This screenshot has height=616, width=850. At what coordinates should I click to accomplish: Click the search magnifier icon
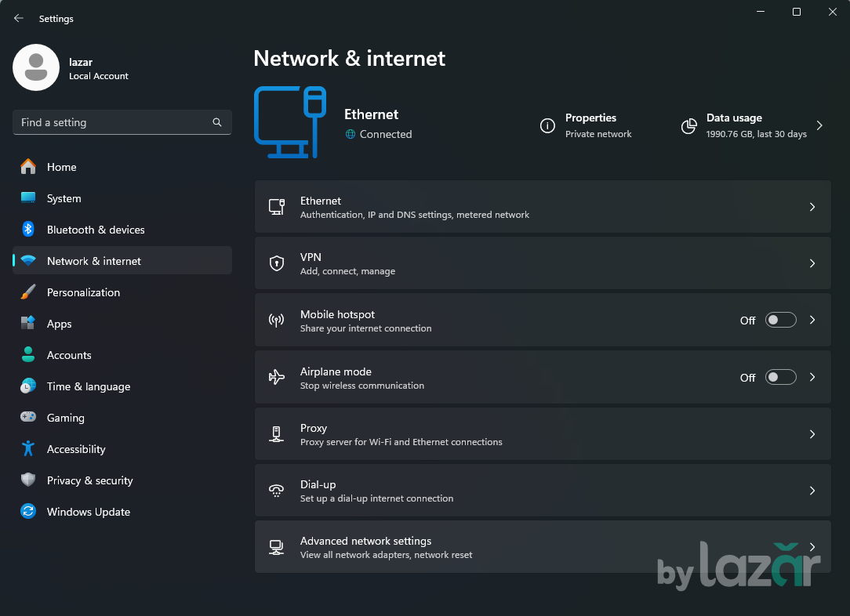click(x=217, y=122)
